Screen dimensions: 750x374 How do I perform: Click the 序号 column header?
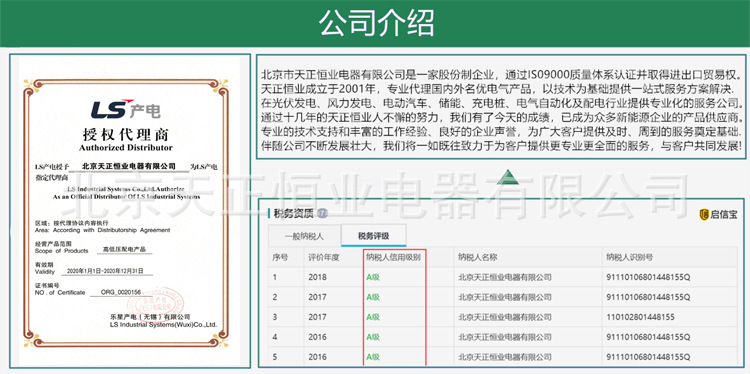280,257
